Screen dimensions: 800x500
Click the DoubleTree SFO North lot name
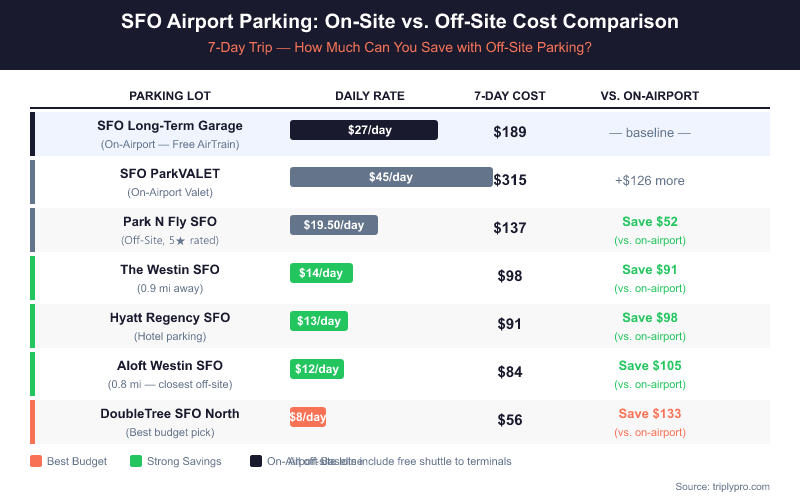(170, 414)
